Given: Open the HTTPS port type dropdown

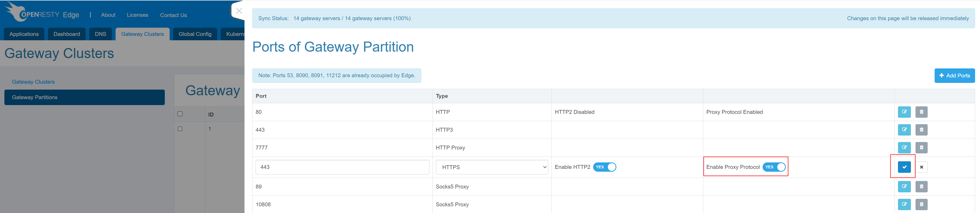Looking at the screenshot, I should (x=492, y=167).
